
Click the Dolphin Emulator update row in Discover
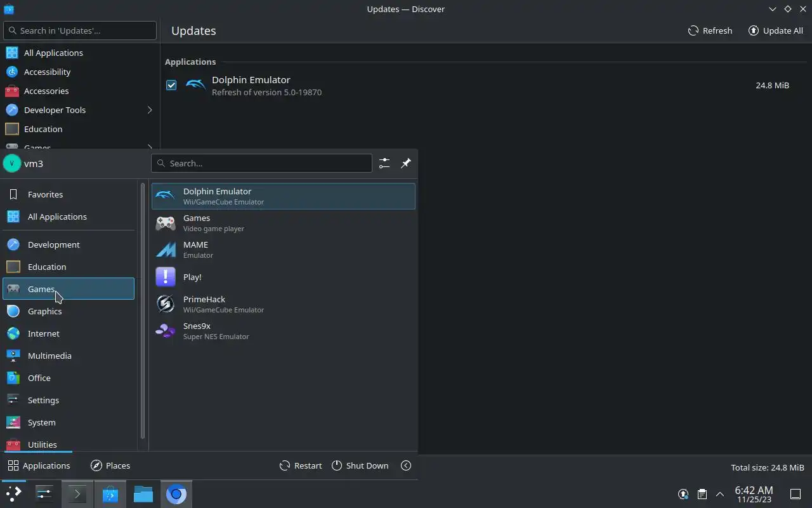[486, 86]
